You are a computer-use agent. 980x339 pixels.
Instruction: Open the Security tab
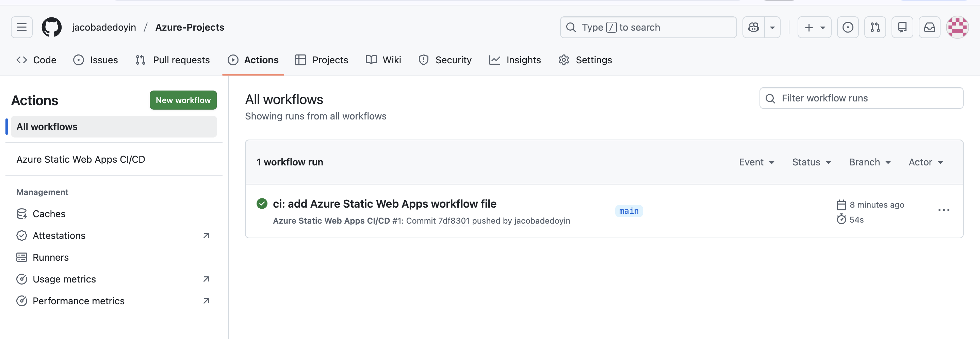445,60
